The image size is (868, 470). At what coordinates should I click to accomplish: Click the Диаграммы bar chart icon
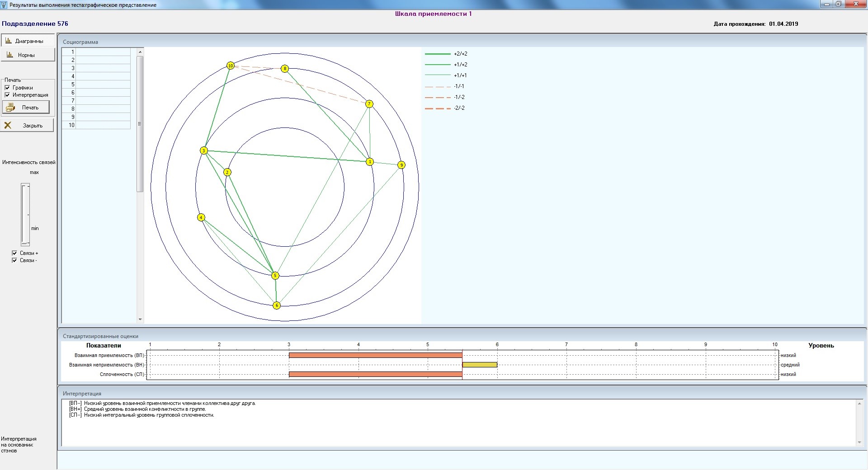click(x=9, y=41)
